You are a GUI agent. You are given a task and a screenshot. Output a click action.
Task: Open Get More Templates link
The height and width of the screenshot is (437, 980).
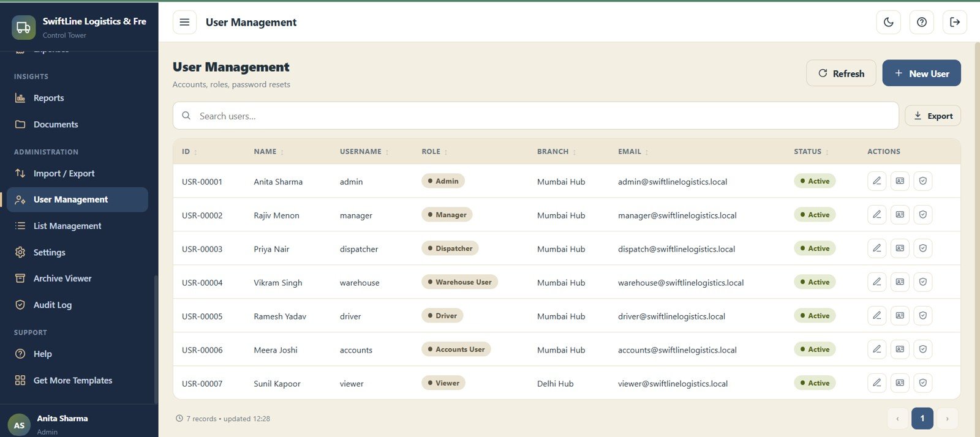point(77,380)
